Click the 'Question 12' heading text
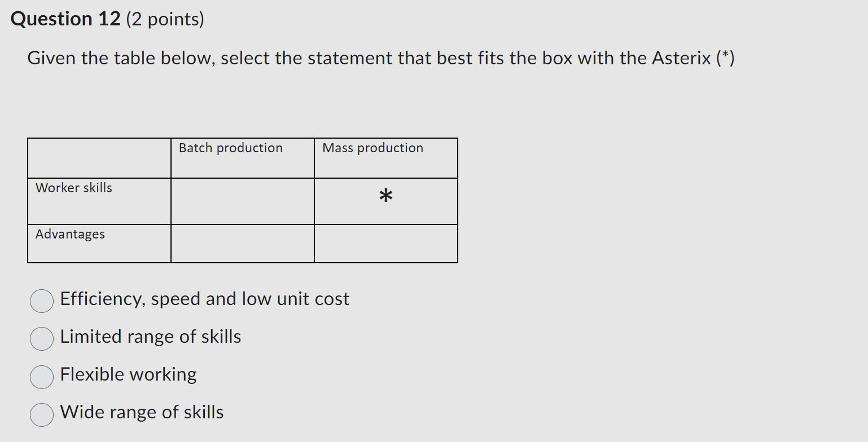Viewport: 868px width, 442px height. tap(65, 19)
